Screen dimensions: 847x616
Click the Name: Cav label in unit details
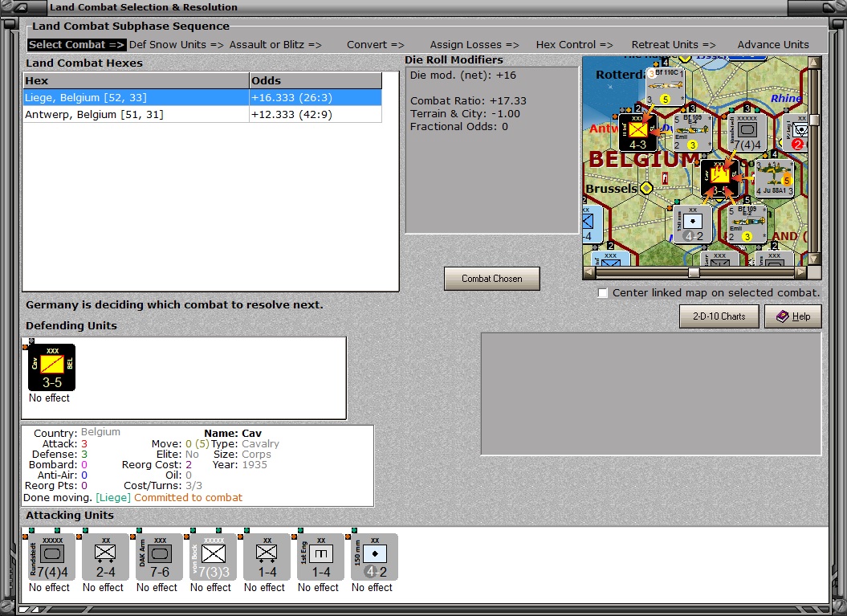click(233, 434)
